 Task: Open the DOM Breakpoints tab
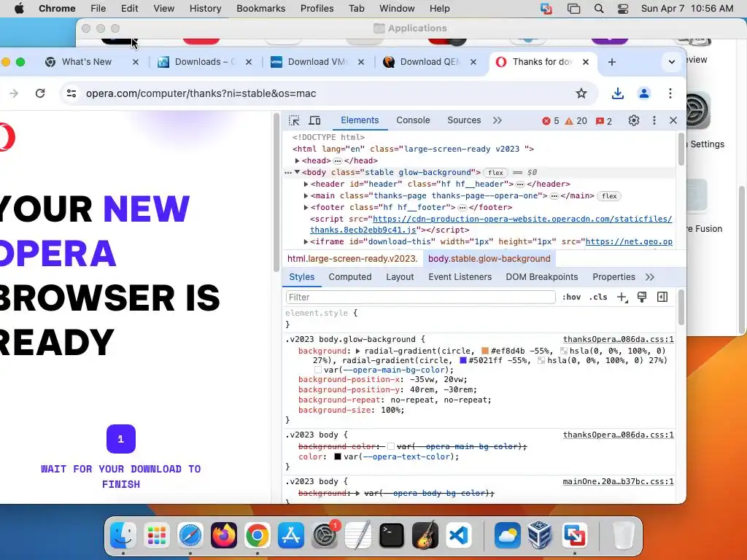(542, 277)
